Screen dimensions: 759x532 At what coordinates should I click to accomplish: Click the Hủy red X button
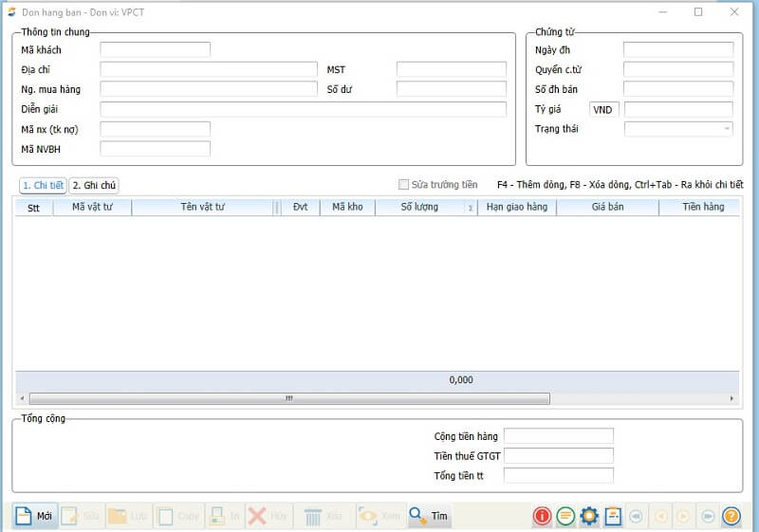pyautogui.click(x=268, y=516)
